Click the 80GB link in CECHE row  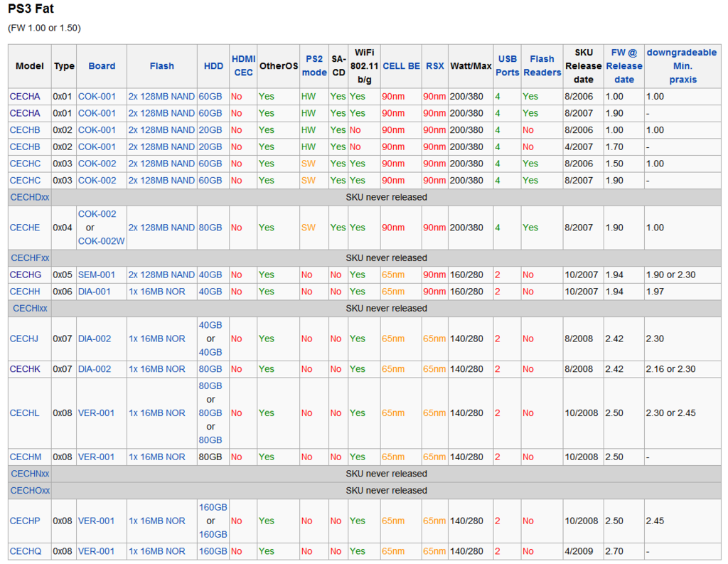click(x=210, y=228)
